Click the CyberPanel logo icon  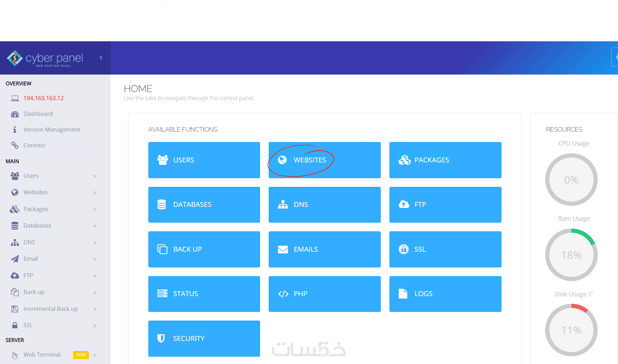[x=15, y=58]
